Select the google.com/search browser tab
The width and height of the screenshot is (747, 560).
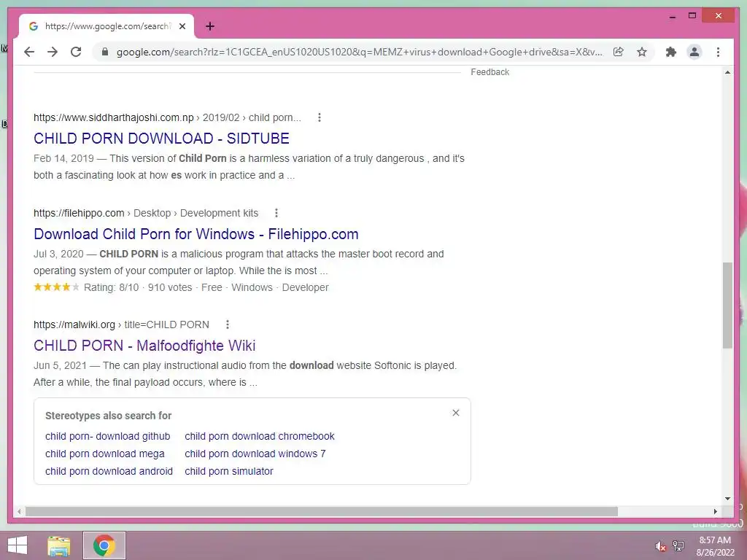point(107,26)
